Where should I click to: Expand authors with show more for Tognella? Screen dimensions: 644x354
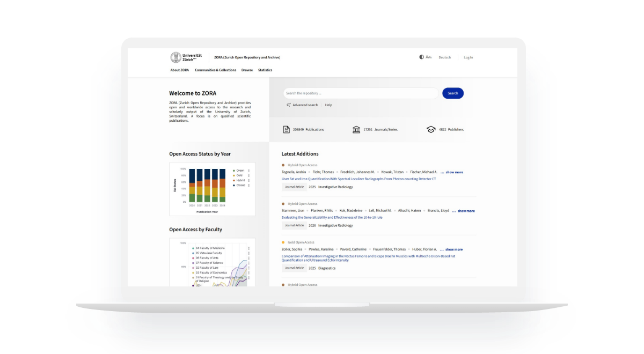point(453,172)
